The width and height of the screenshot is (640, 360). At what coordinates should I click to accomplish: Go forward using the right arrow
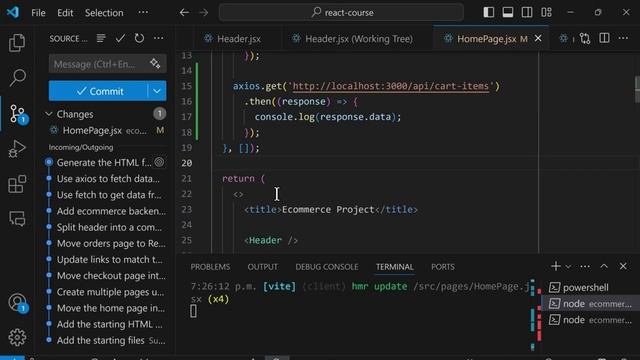click(x=203, y=13)
